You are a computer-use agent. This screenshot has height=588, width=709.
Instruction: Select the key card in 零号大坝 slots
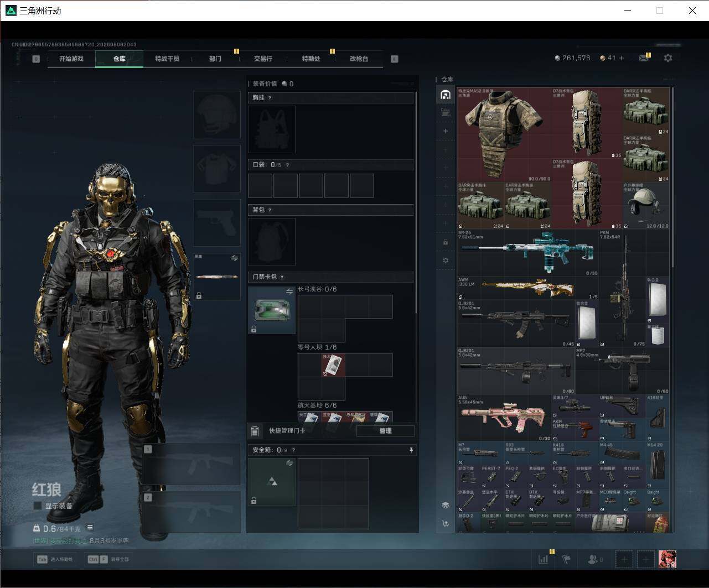(x=334, y=365)
